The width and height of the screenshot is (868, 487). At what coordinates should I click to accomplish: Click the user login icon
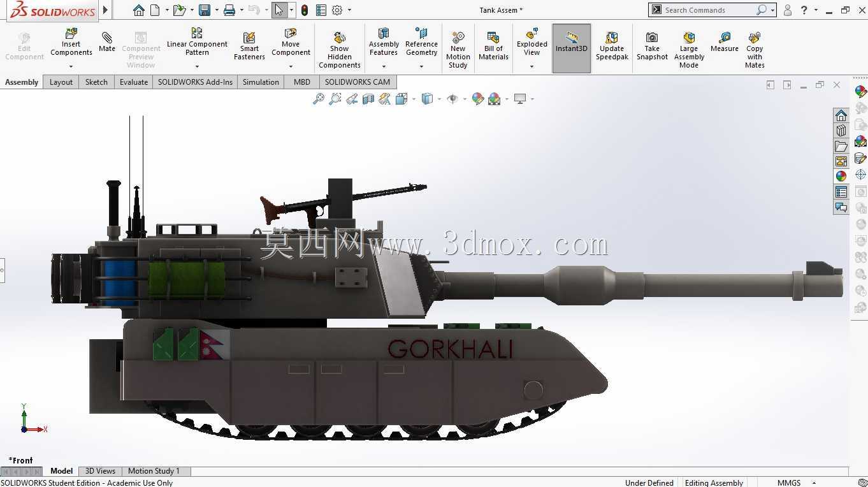tap(788, 10)
